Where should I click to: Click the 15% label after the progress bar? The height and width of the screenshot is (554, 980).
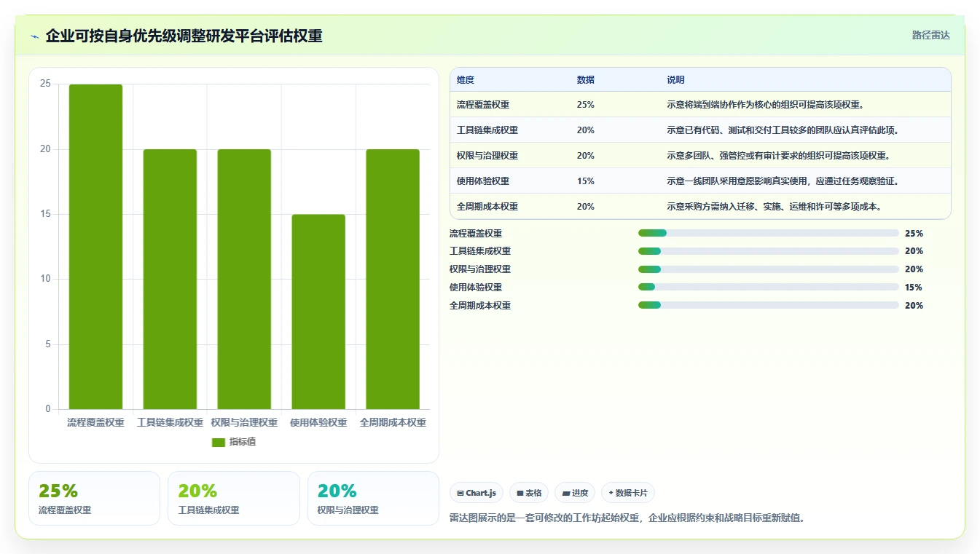click(x=914, y=288)
